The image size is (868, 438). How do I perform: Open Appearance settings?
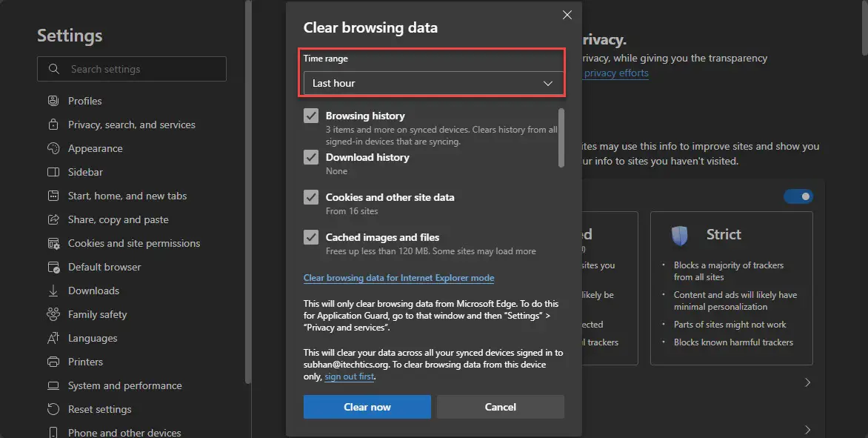(96, 148)
